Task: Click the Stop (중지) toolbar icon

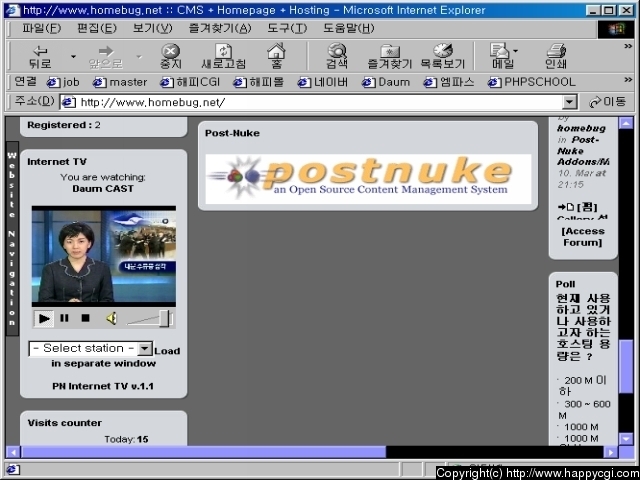Action: point(171,56)
